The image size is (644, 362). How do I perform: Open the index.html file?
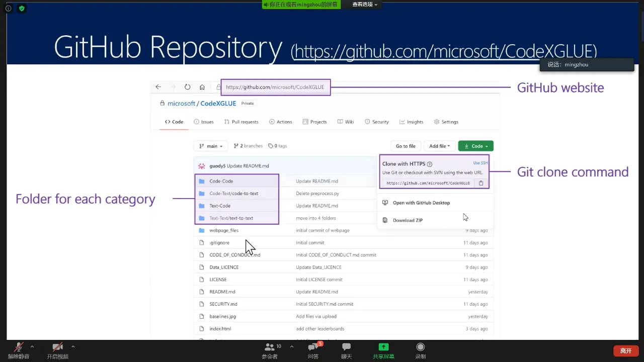pos(220,329)
